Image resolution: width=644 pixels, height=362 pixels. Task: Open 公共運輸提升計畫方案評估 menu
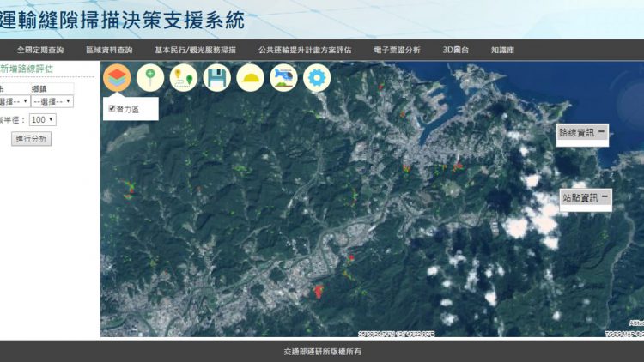tap(305, 50)
